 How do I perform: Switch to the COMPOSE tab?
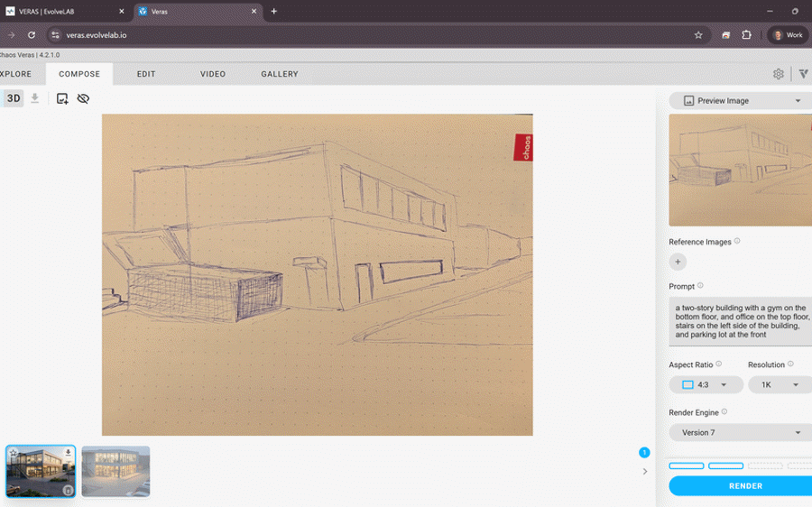[x=79, y=74]
